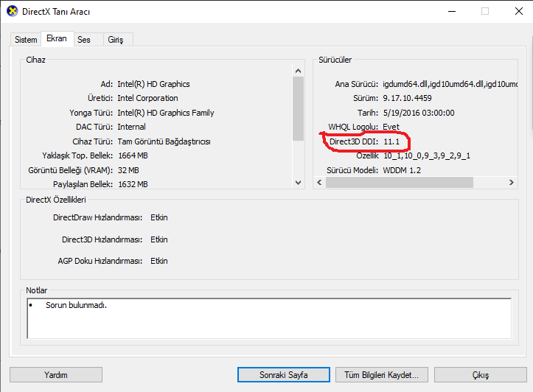Screen dimensions: 533x392
Task: Click Tüm Bilgileri Kaydet button
Action: click(381, 374)
